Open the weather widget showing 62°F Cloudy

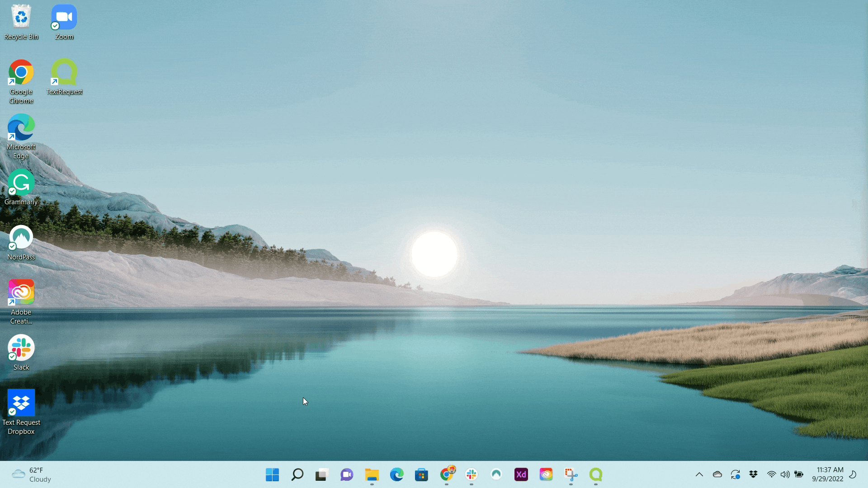(32, 474)
